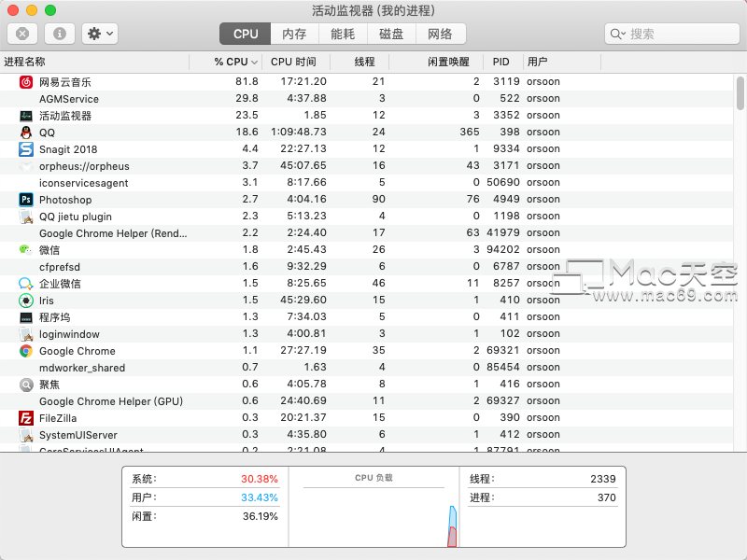Click the 81.8 CPU value
Viewport: 747px width, 560px height.
click(247, 81)
